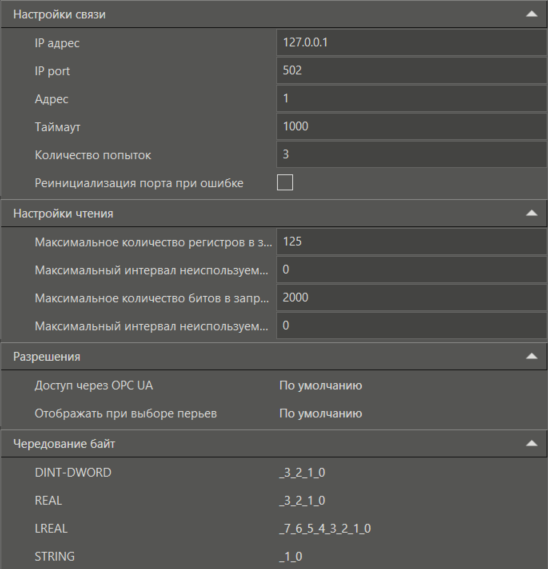Image resolution: width=548 pixels, height=569 pixels.
Task: Select the Таймаут field showing 1000
Action: coord(412,126)
